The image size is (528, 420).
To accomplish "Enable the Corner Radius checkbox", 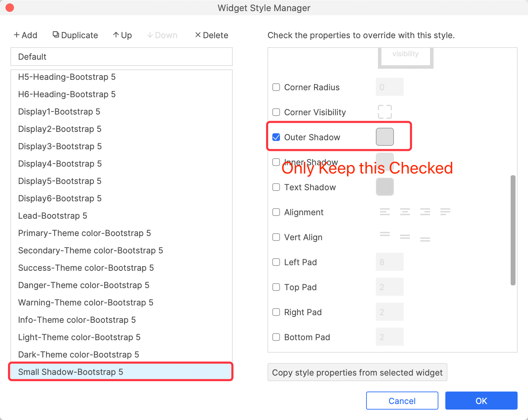I will (x=276, y=87).
